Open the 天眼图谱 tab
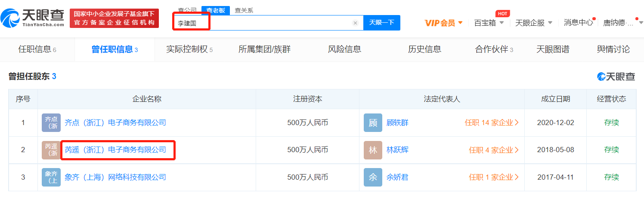 coord(553,49)
